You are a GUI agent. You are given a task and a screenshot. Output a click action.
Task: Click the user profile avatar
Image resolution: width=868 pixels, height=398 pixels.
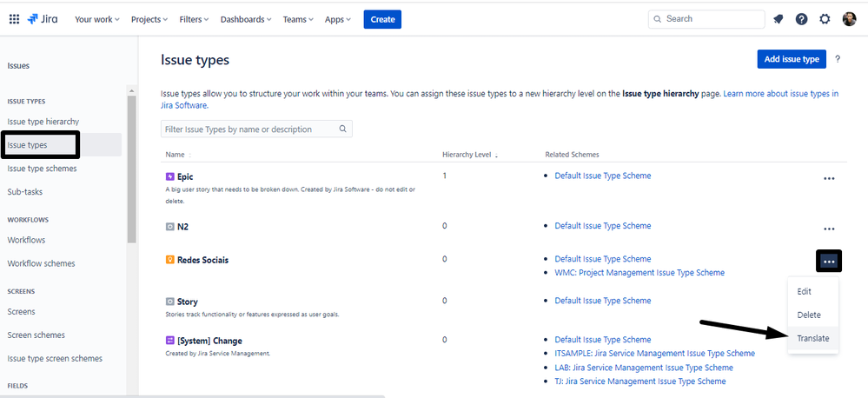point(849,19)
